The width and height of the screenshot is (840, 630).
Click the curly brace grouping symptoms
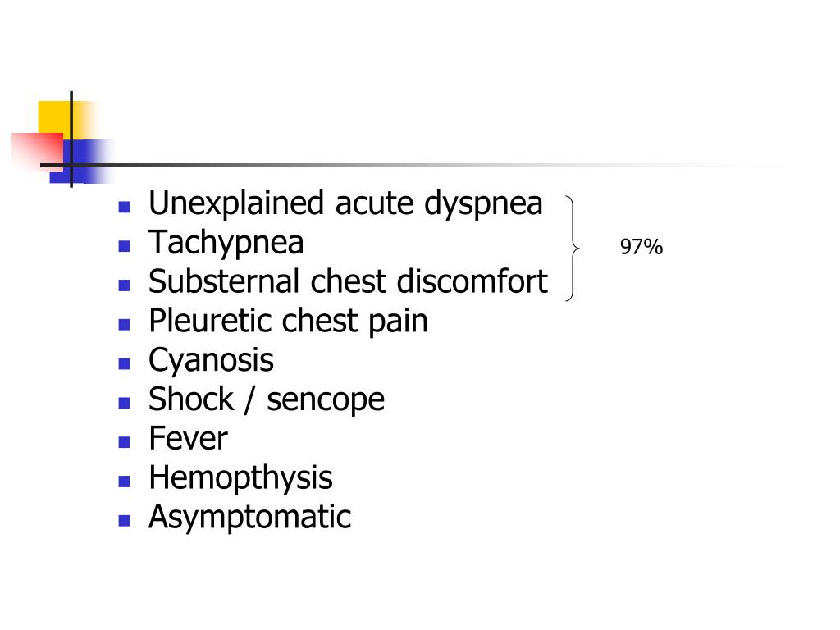coord(573,248)
